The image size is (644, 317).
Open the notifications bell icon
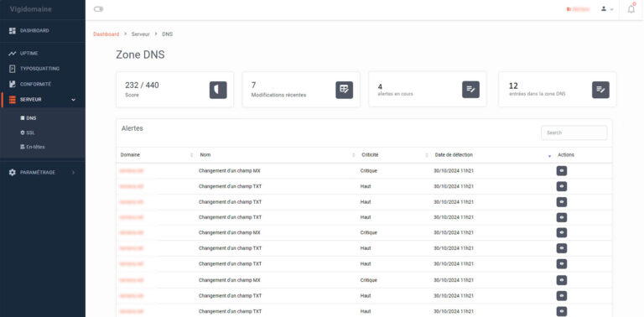pos(631,9)
